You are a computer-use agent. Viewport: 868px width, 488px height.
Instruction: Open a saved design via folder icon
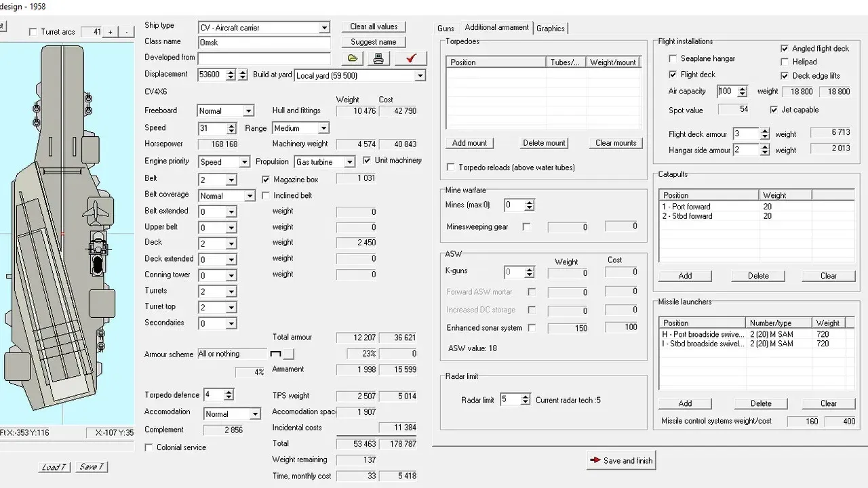352,58
